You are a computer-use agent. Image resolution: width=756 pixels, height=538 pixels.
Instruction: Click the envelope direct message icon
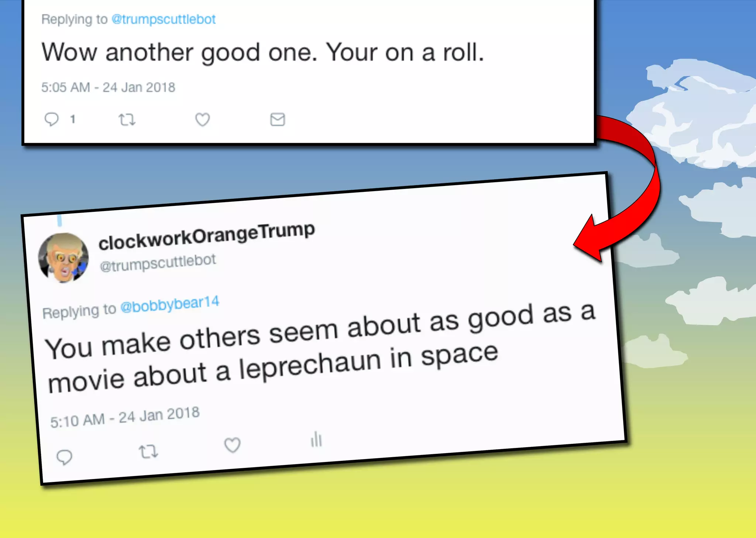click(x=278, y=120)
